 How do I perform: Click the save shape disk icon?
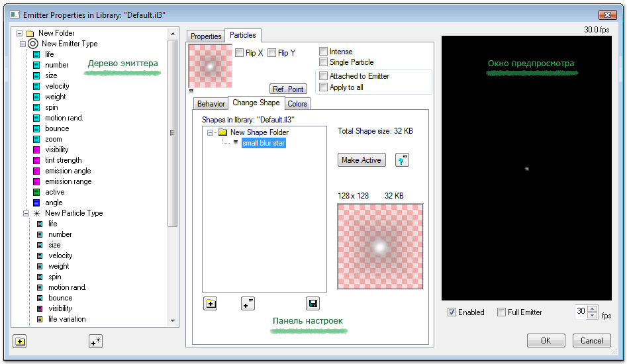coord(313,304)
